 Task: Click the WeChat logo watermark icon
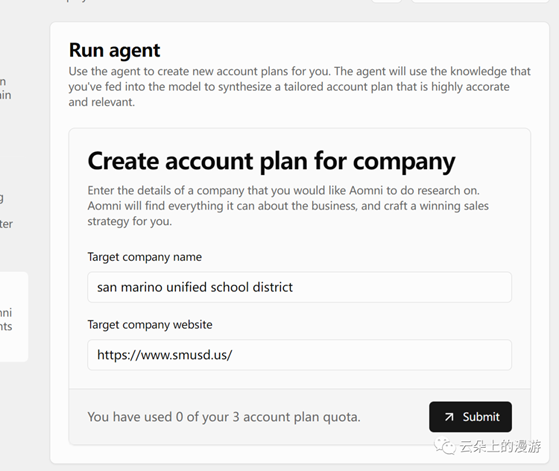(445, 446)
